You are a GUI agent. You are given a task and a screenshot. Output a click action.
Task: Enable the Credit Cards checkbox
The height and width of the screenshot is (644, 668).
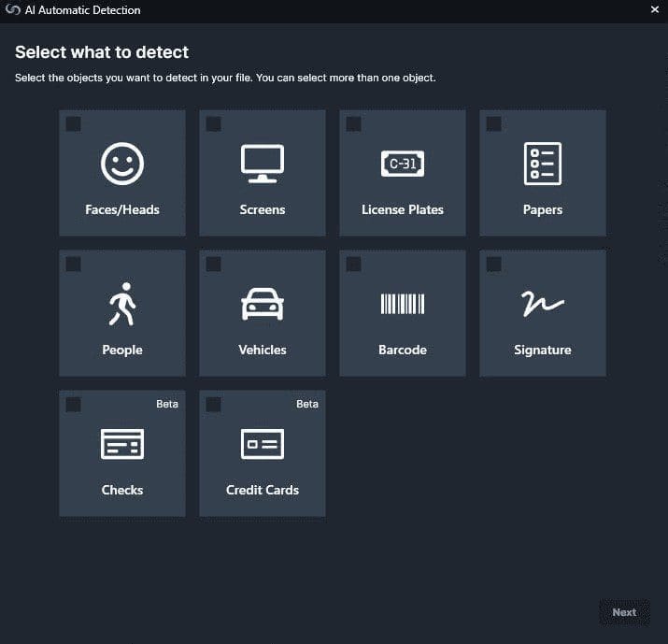pyautogui.click(x=213, y=405)
